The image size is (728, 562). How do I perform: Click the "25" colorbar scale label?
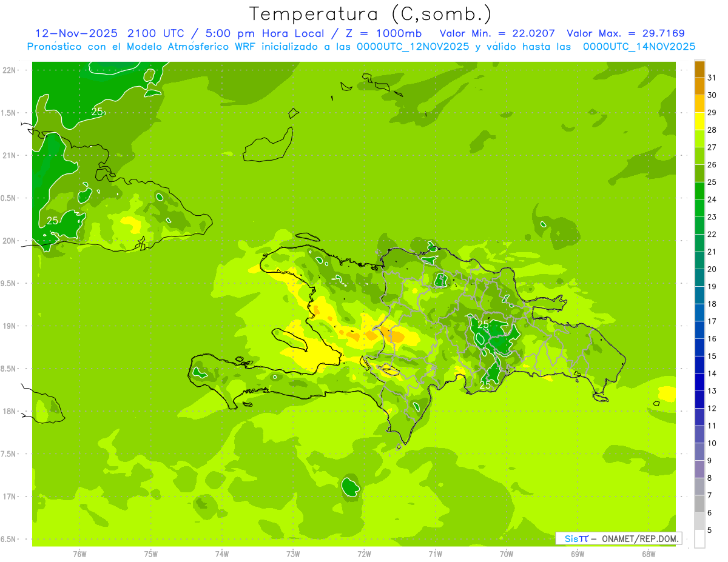click(712, 182)
